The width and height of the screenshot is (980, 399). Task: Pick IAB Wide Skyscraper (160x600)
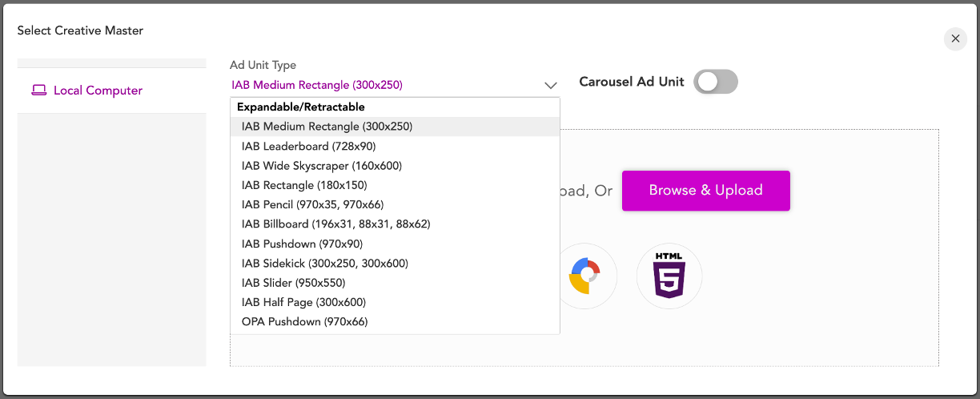click(x=321, y=166)
